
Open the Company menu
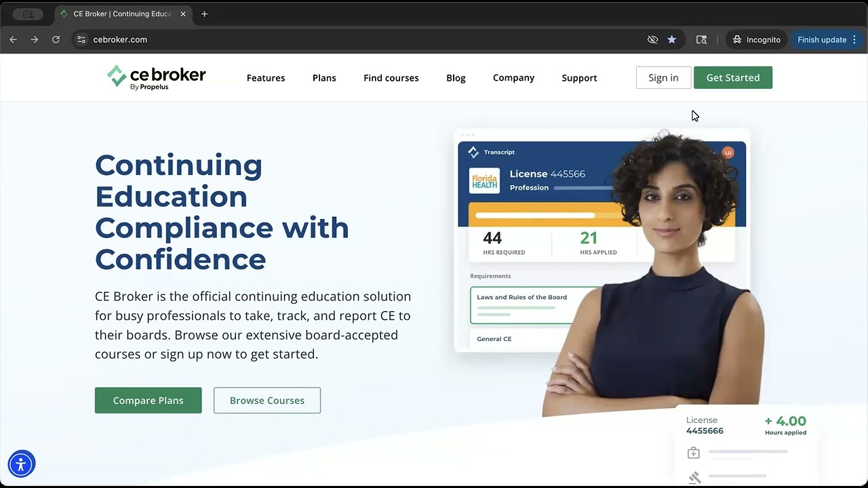click(x=513, y=78)
